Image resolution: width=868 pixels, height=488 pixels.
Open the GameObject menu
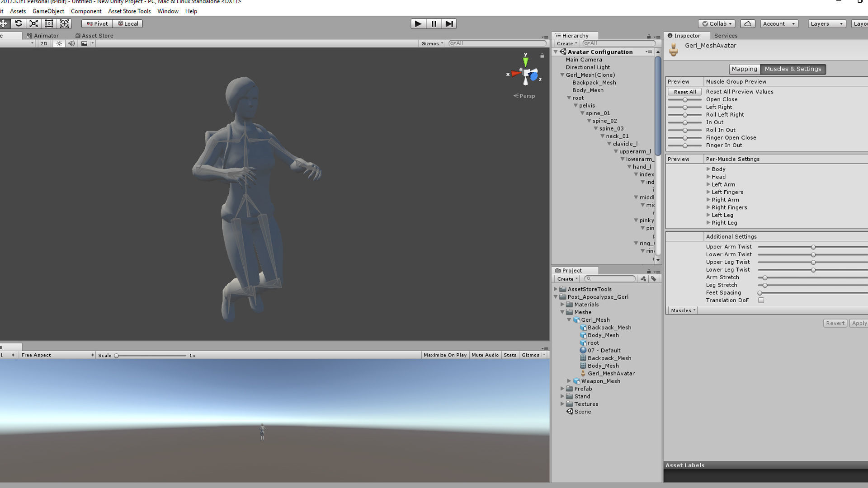click(48, 11)
